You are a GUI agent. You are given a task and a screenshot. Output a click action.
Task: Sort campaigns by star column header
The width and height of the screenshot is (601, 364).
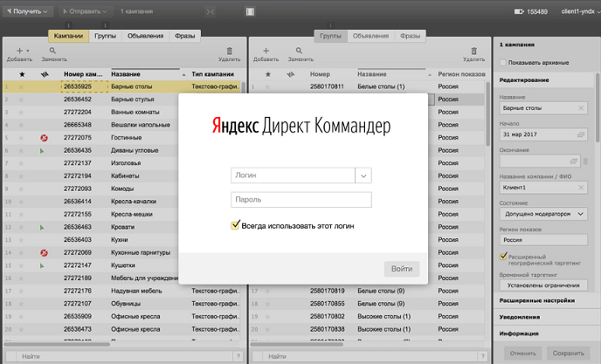(22, 74)
